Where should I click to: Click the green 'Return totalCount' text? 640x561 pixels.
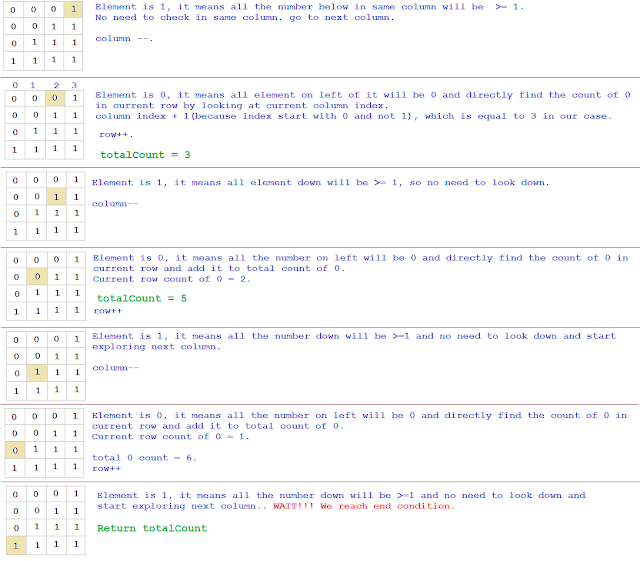(152, 528)
